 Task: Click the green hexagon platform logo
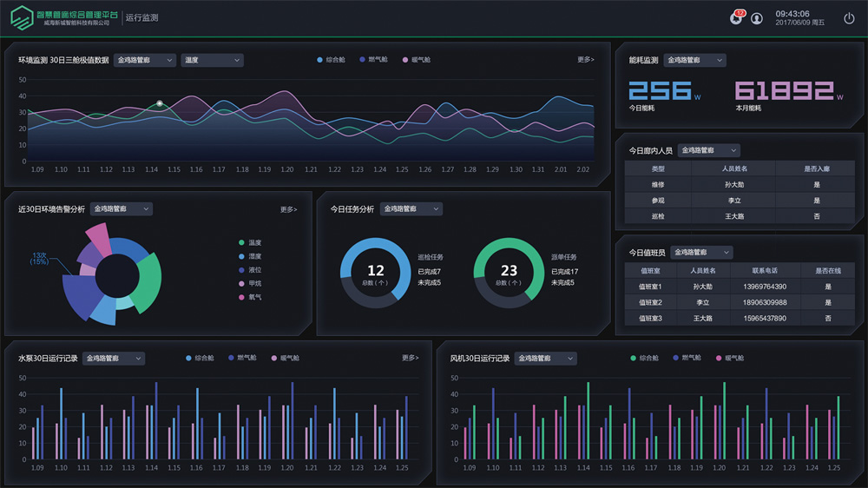tap(23, 17)
